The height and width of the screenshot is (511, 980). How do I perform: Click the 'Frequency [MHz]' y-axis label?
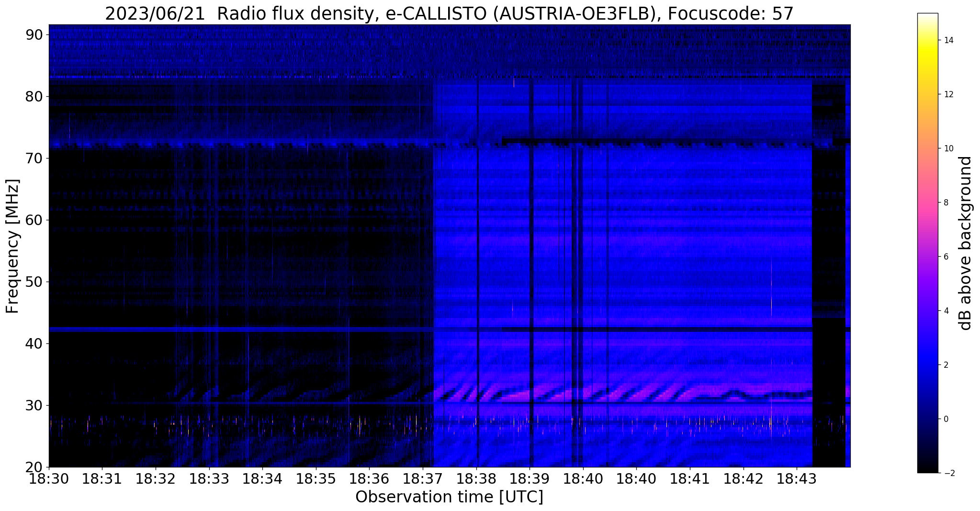[13, 246]
